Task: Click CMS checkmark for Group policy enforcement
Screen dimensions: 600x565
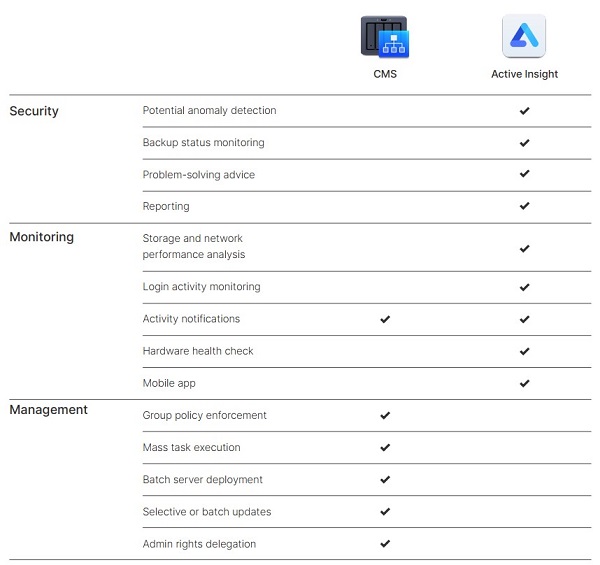Action: pos(385,415)
